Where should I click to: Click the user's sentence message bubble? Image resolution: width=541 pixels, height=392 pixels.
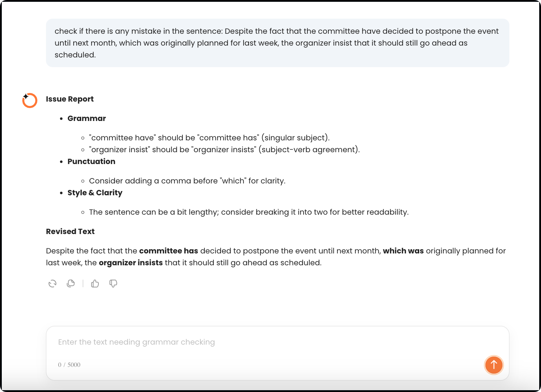277,43
